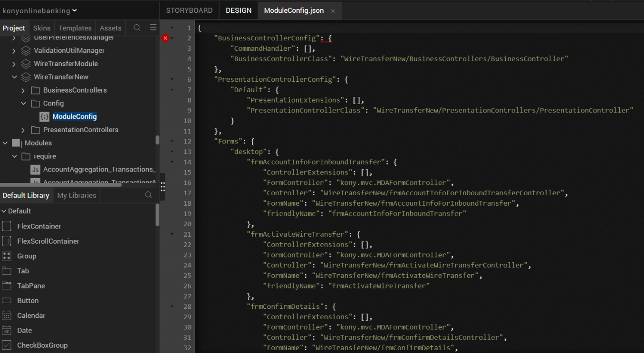Select the ModuleConfig file in tree
Image resolution: width=644 pixels, height=353 pixels.
tap(74, 116)
